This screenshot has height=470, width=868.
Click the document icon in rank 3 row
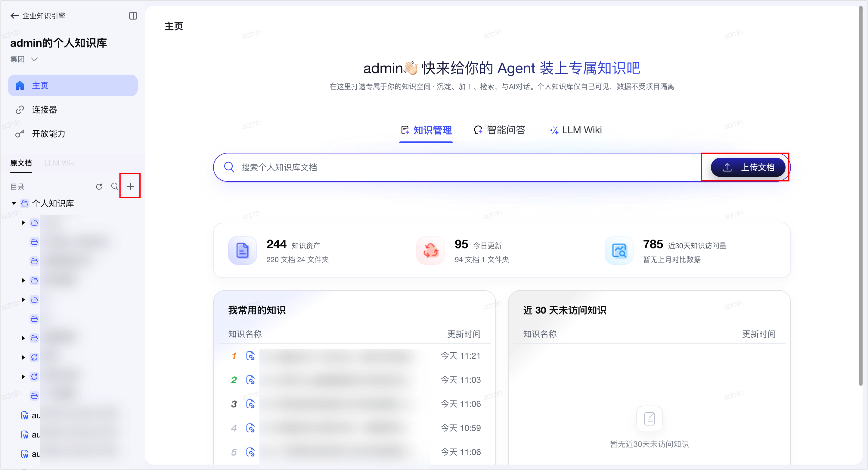pos(250,404)
